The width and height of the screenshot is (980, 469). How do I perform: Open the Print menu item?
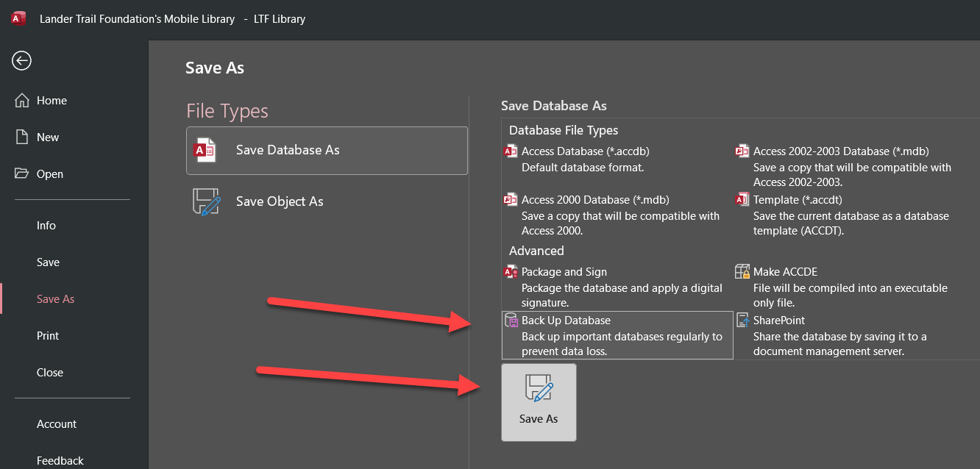click(x=48, y=336)
